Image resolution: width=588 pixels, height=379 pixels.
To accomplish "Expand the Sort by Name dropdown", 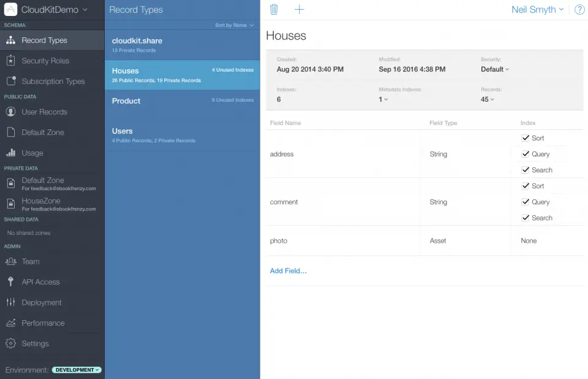I will pos(234,25).
